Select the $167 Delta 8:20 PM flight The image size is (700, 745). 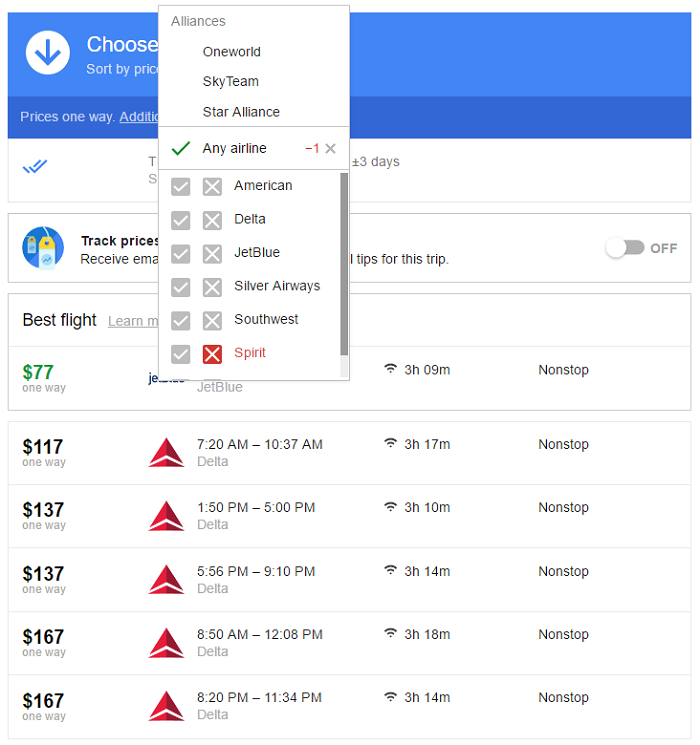[x=349, y=707]
